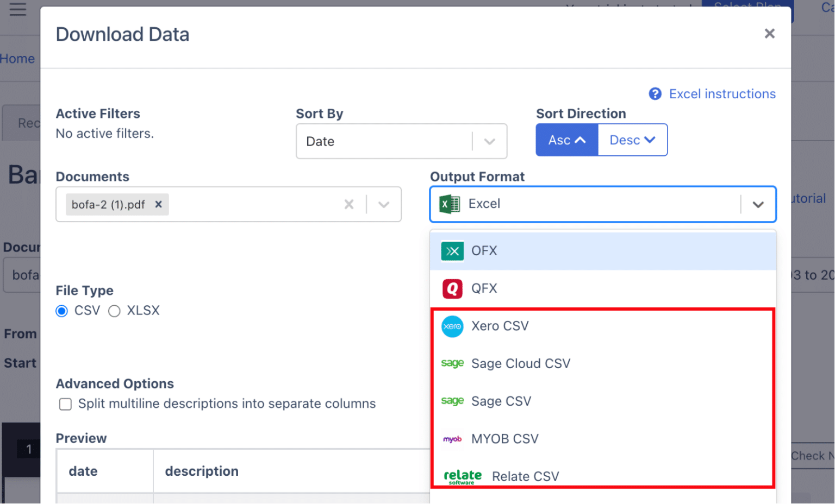Screen dimensions: 835x504
Task: Click the OFX format icon
Action: (452, 250)
